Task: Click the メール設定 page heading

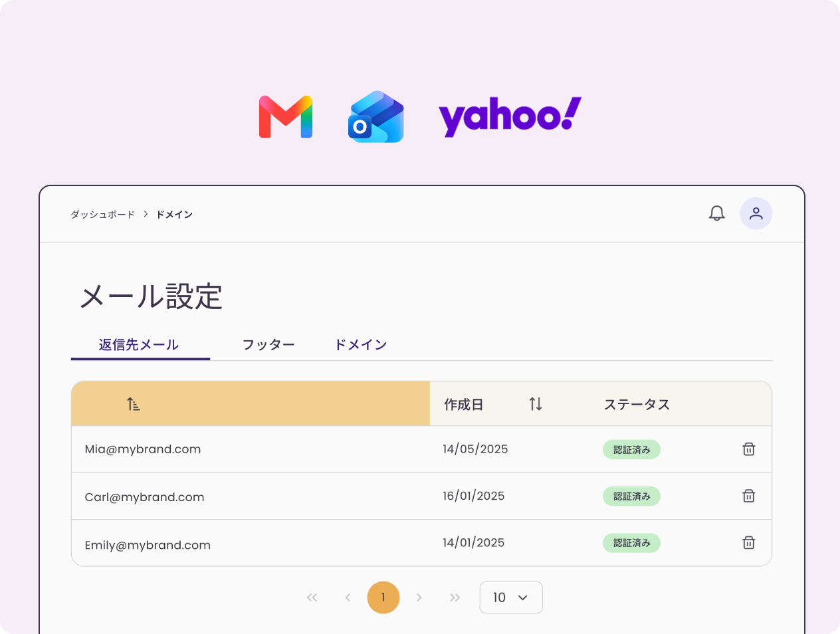Action: click(x=151, y=296)
